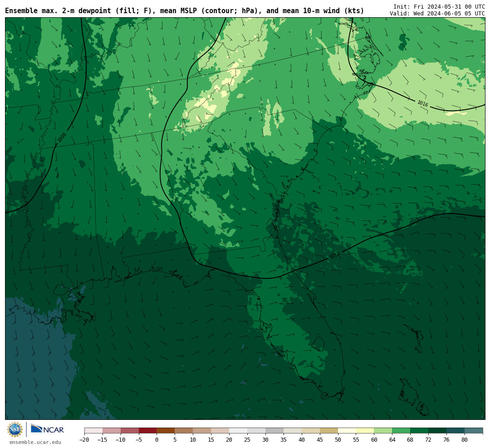The width and height of the screenshot is (490, 448).
Task: Click the 0–5 brown color swatch
Action: (166, 431)
